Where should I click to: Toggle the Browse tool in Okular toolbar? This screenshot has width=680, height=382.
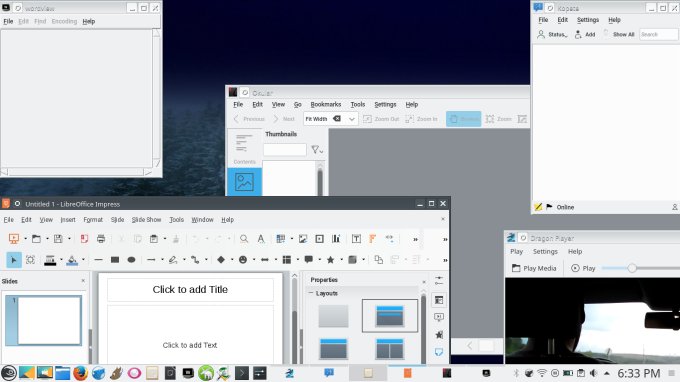[x=464, y=119]
